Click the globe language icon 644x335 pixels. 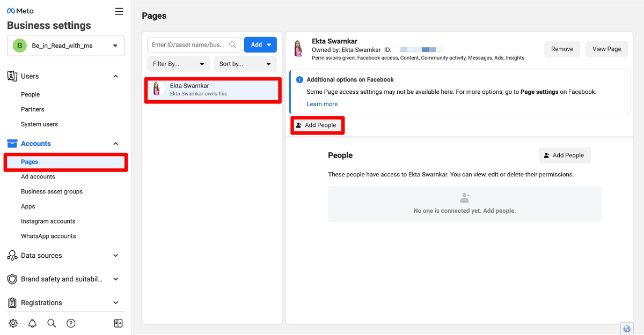(626, 328)
